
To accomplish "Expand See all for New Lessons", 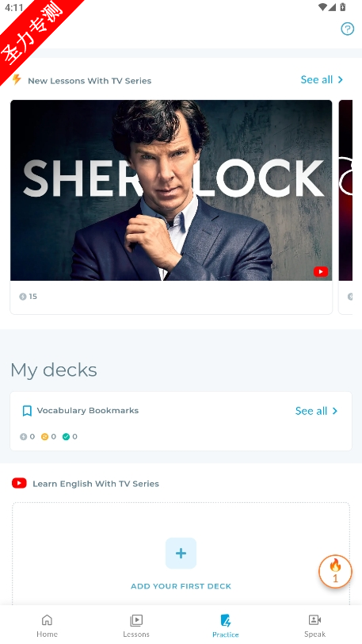I will (x=322, y=79).
